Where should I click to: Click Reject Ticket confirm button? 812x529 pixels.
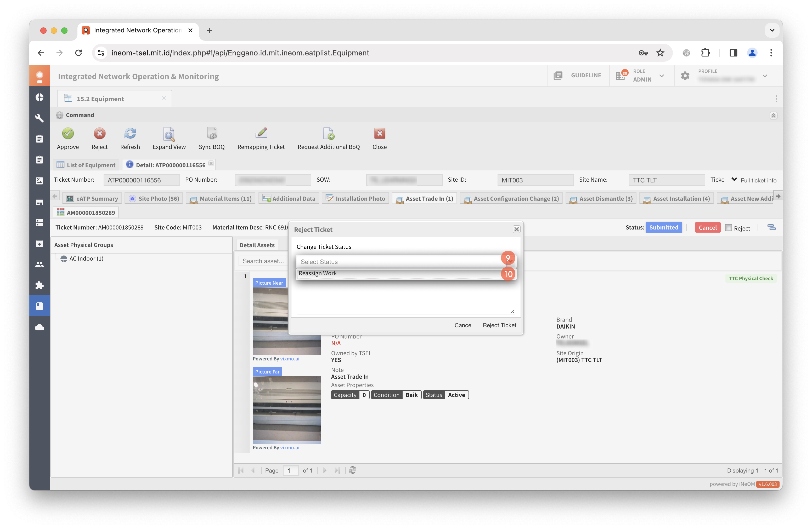point(499,325)
